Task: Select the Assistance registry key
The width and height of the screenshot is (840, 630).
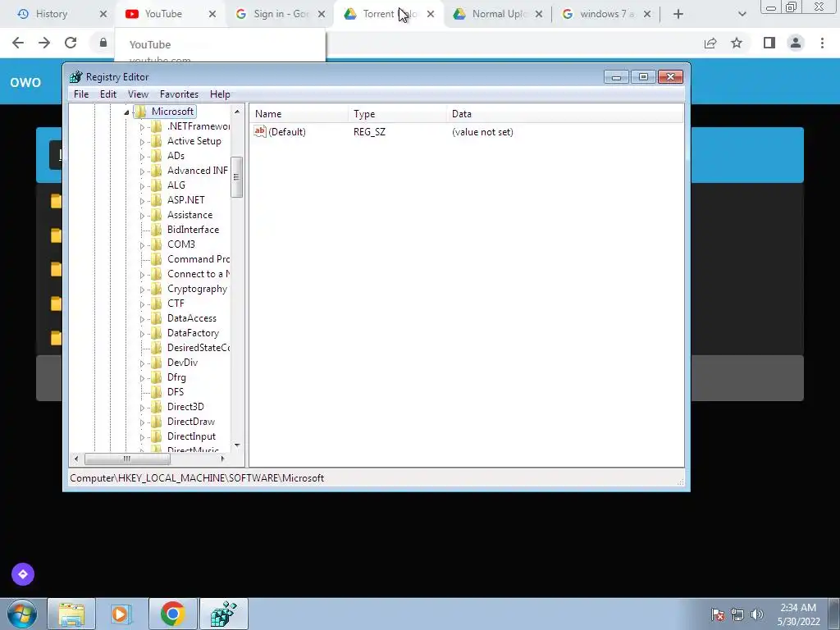Action: tap(189, 215)
